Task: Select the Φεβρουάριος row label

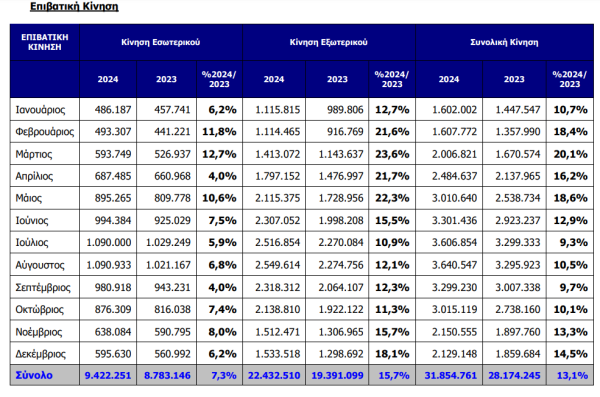Action: point(45,132)
